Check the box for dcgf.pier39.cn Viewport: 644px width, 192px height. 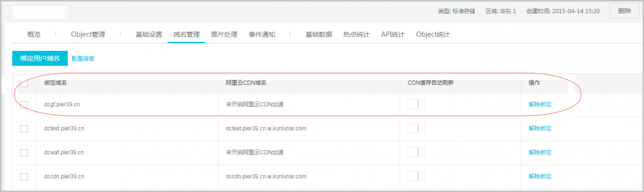(24, 105)
